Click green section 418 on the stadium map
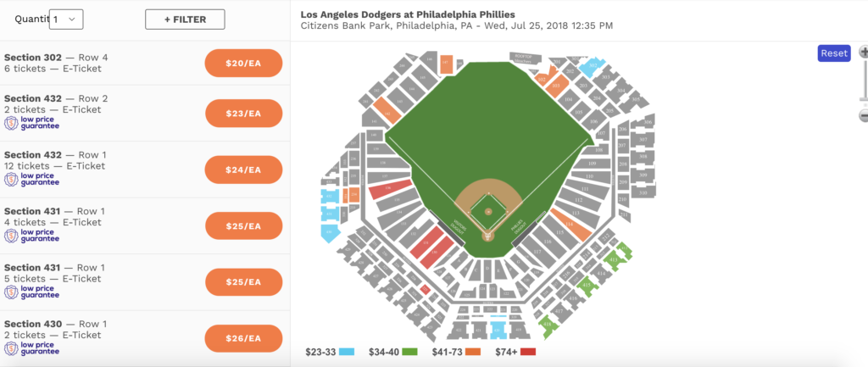This screenshot has width=868, height=367. 548,324
